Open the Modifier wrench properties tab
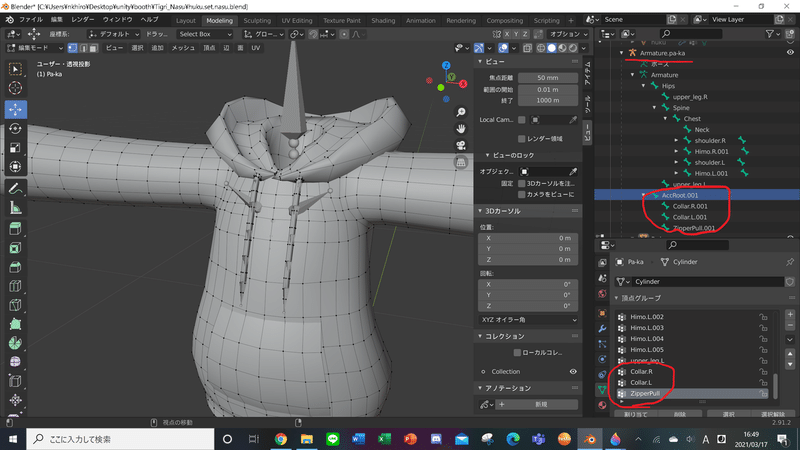This screenshot has width=800, height=450. [602, 327]
